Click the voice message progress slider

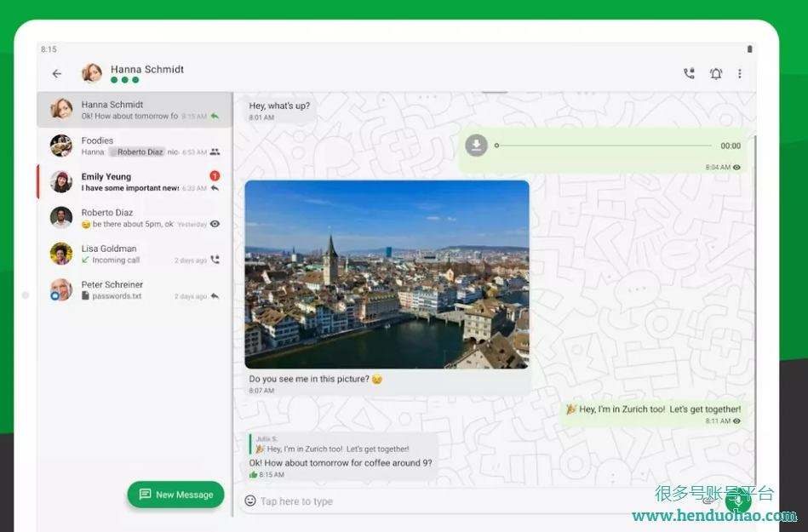(x=604, y=146)
